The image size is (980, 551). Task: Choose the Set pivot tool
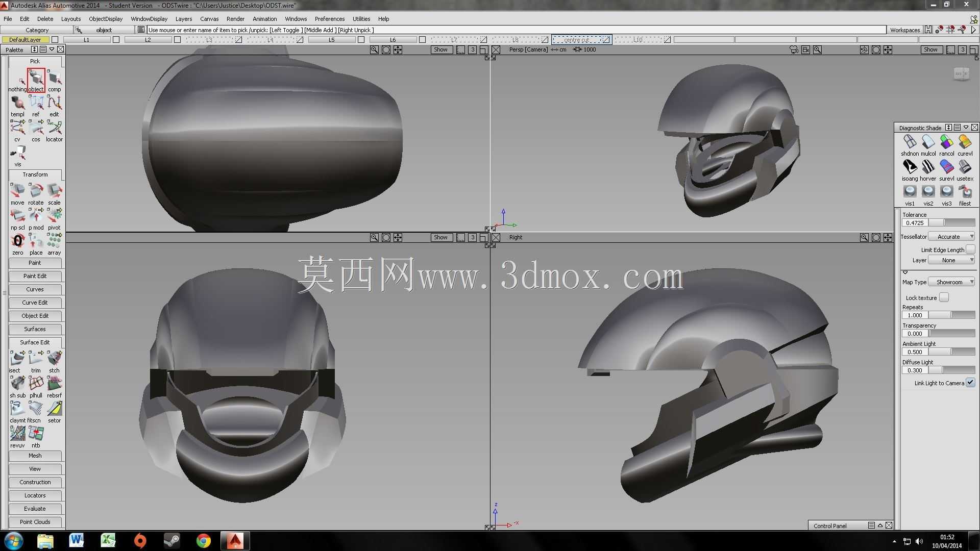(54, 219)
